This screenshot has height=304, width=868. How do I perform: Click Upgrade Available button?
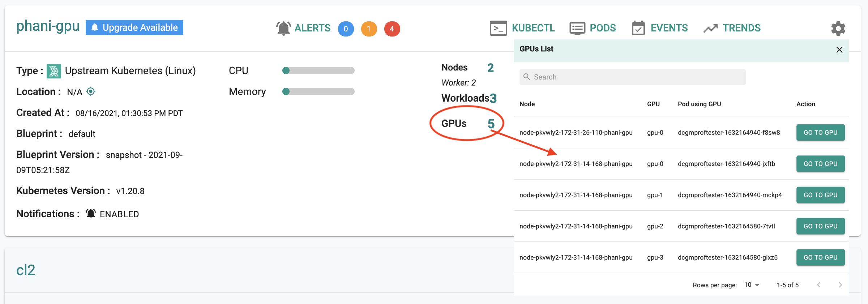pyautogui.click(x=134, y=27)
